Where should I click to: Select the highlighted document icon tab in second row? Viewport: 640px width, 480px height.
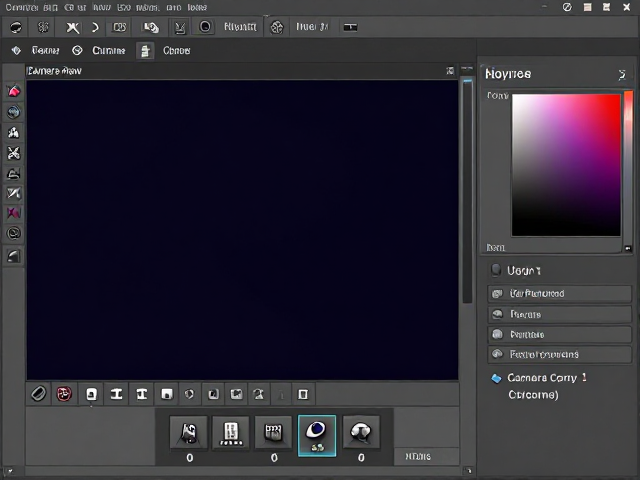point(145,51)
